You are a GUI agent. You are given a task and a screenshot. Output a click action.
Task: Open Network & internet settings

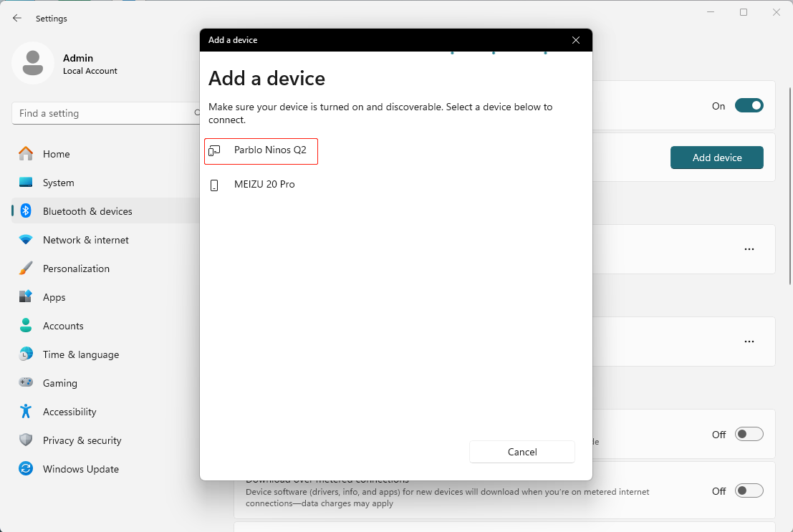[106, 240]
